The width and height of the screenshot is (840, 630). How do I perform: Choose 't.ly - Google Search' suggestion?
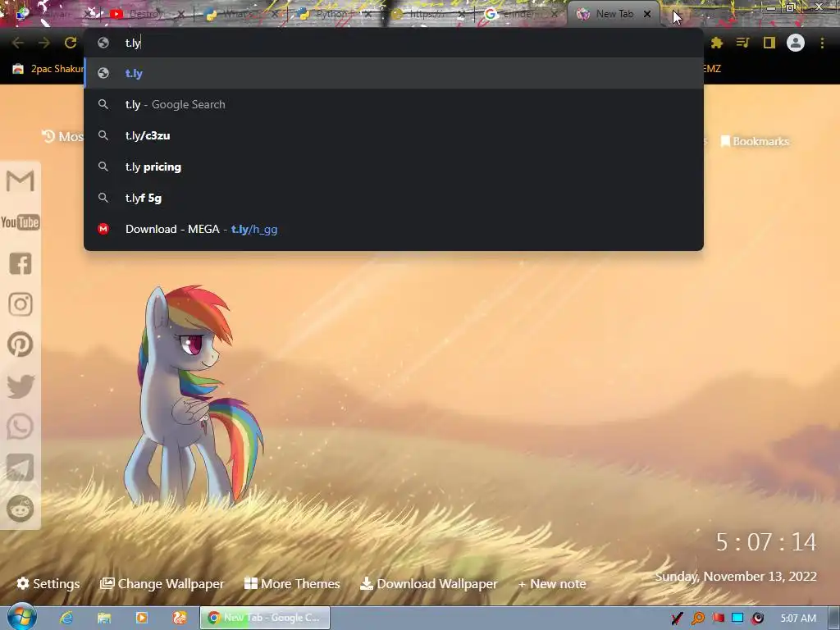tap(394, 104)
